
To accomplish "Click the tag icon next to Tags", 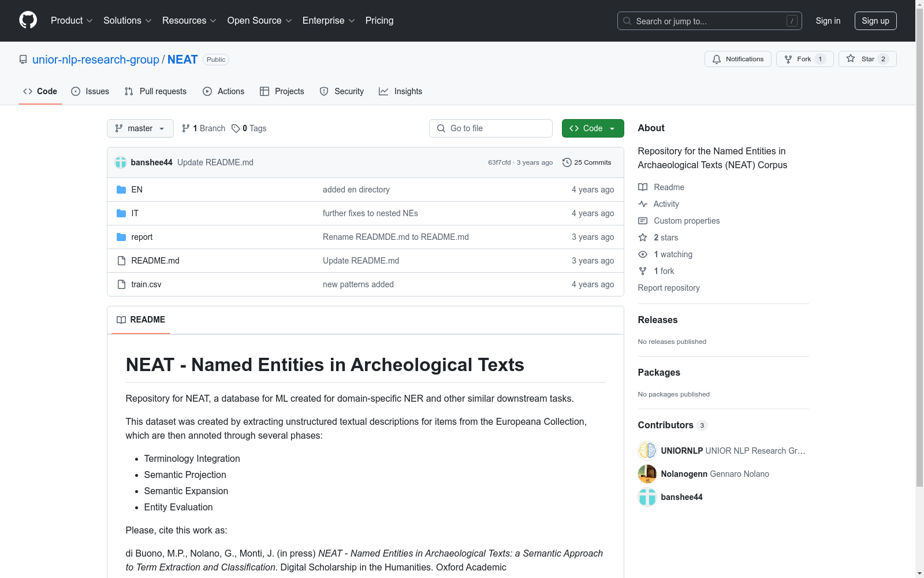I will tap(236, 128).
